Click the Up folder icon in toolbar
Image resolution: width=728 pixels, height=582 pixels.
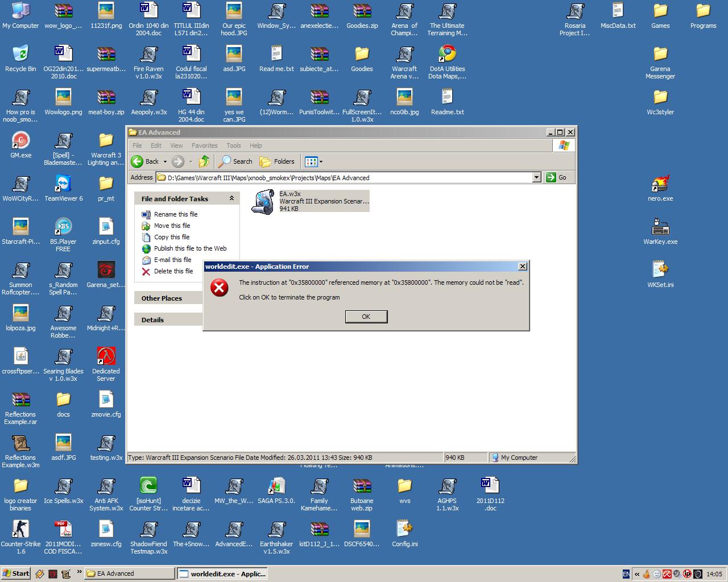[x=204, y=161]
